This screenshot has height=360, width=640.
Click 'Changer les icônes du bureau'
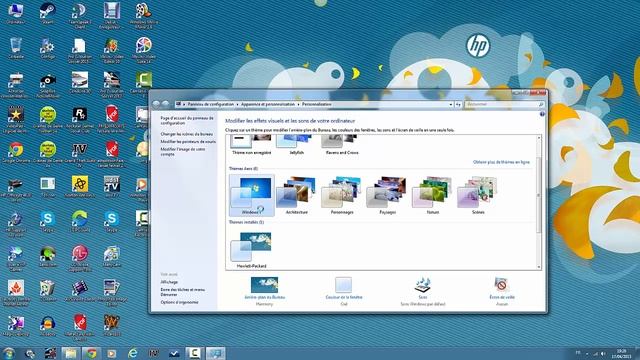pos(187,134)
